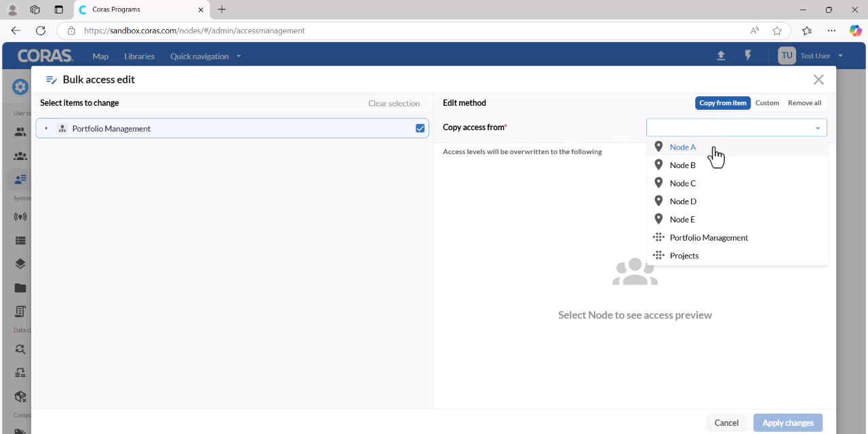Select Node D from the dropdown list

737,201
